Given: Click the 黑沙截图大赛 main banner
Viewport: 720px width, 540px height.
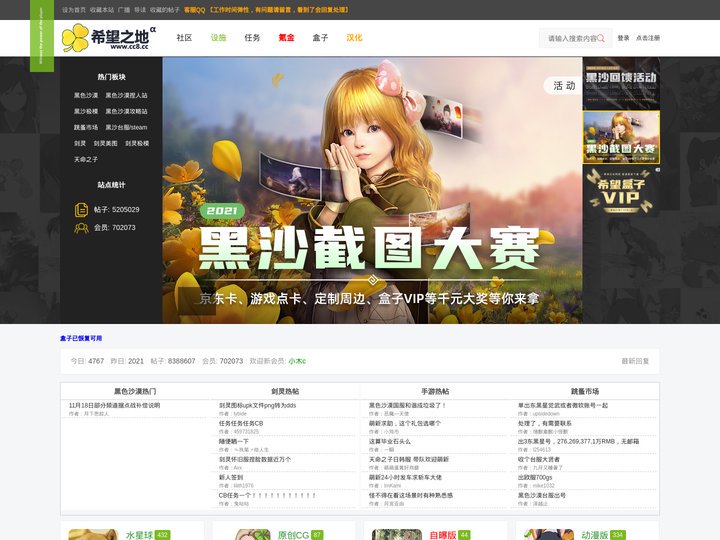Looking at the screenshot, I should coord(372,191).
